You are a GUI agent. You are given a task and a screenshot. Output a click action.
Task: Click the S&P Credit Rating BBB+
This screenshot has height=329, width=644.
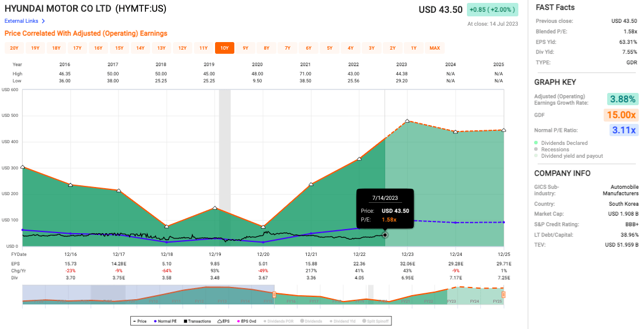(631, 224)
